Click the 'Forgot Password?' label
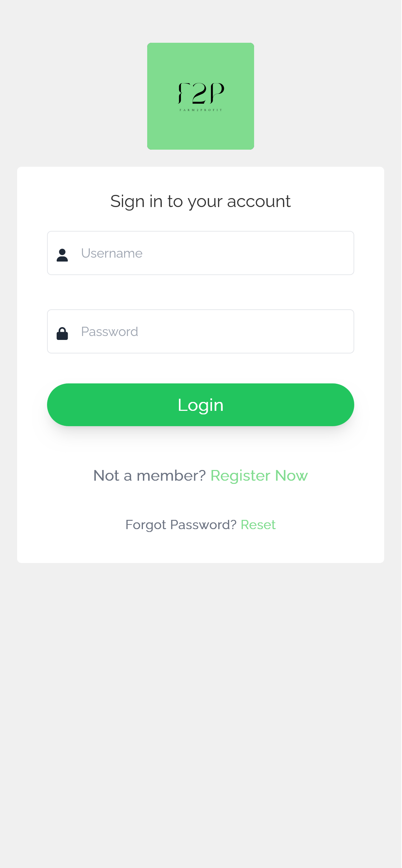The width and height of the screenshot is (402, 868). click(181, 525)
